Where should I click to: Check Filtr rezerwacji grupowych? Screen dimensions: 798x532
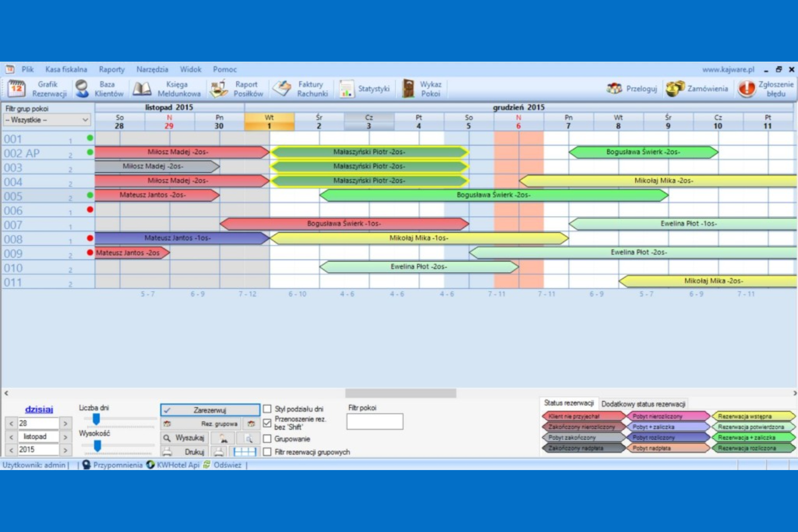(267, 452)
